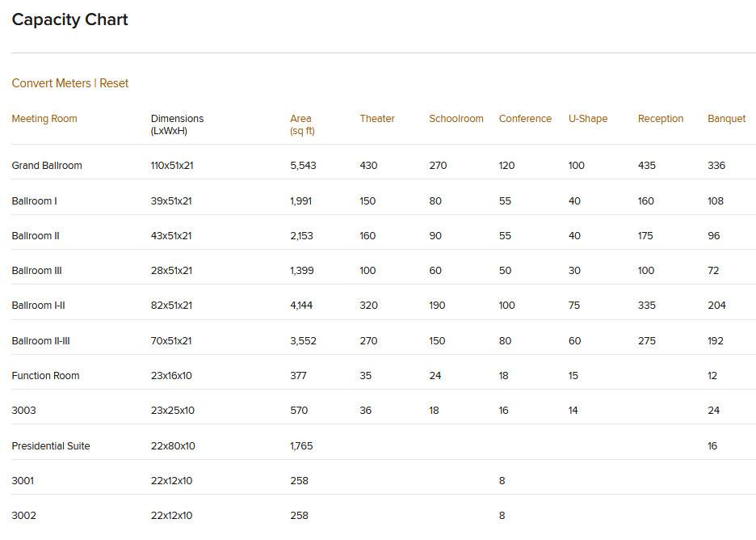Sort by Theater column header

tap(377, 118)
